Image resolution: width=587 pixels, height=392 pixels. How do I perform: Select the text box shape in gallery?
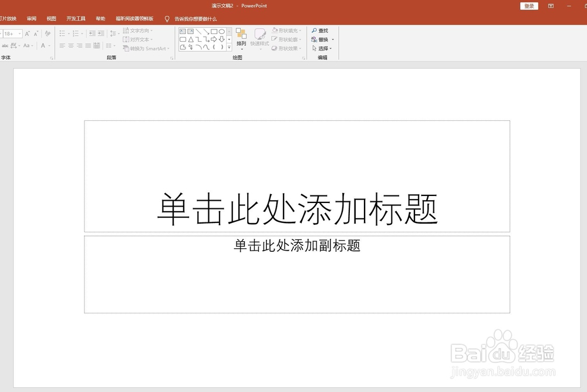tap(183, 32)
